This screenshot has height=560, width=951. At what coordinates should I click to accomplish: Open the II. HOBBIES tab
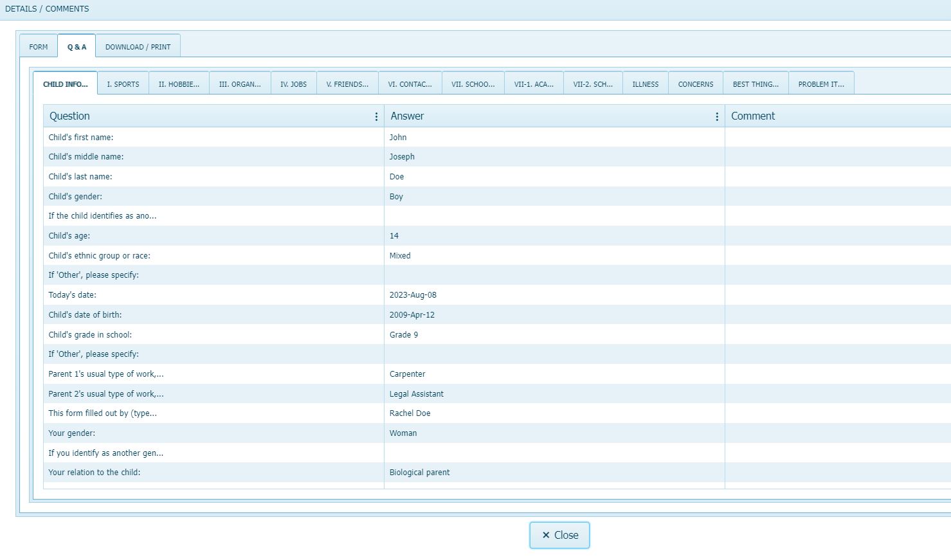pyautogui.click(x=179, y=83)
